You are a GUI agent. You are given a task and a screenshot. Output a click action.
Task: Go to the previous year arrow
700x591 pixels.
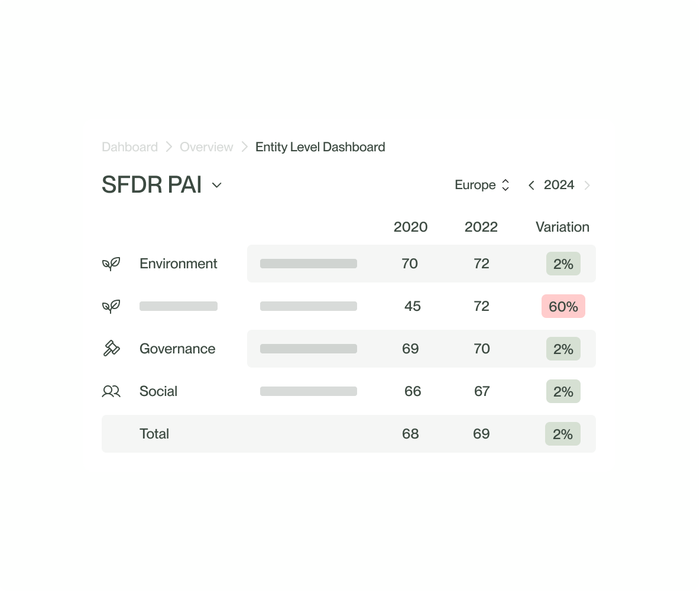point(531,186)
